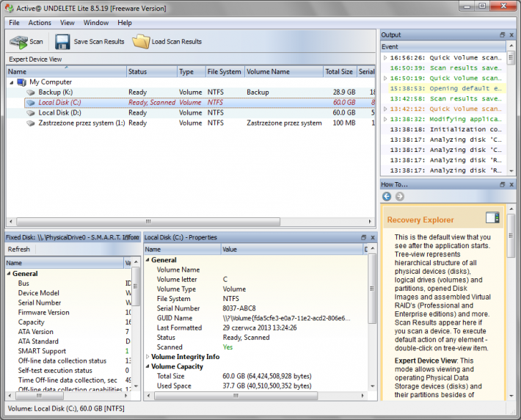Click the Properties panel horizontal scrollbar thumb
Viewport: 521px width, 420px height.
[x=236, y=396]
